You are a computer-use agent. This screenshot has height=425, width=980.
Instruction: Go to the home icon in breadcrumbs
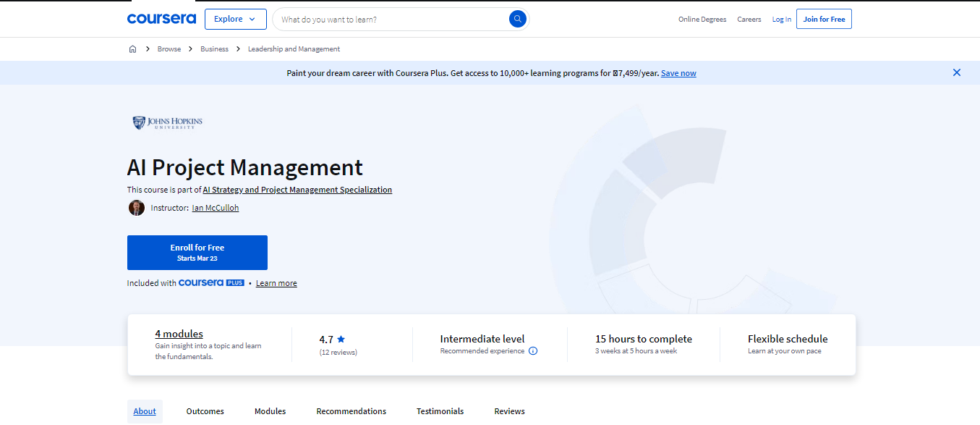pyautogui.click(x=132, y=49)
